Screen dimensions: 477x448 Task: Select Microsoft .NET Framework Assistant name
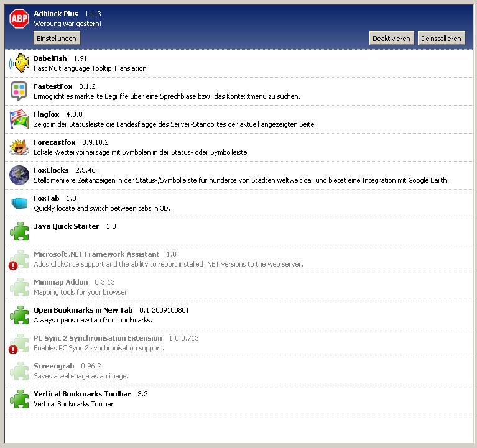[x=96, y=254]
